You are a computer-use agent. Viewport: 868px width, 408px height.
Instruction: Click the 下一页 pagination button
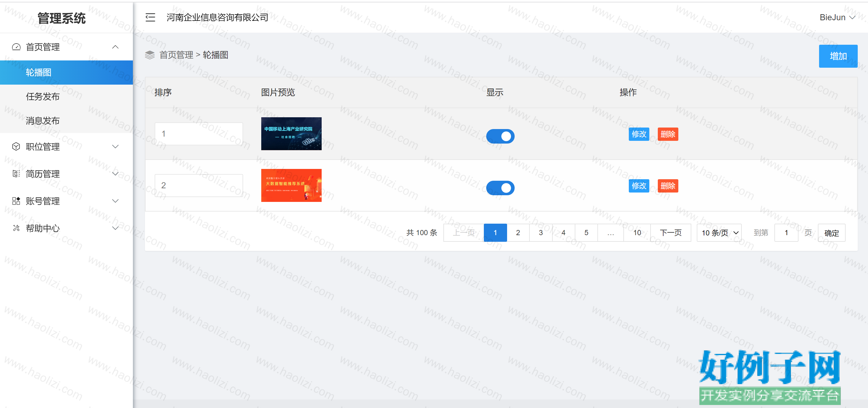tap(670, 233)
